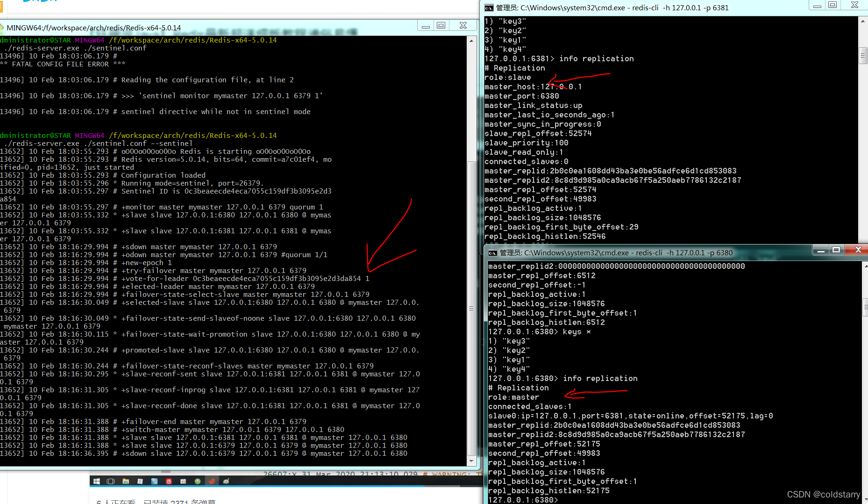Open the Windows Start button in the embedded taskbar

point(97,481)
